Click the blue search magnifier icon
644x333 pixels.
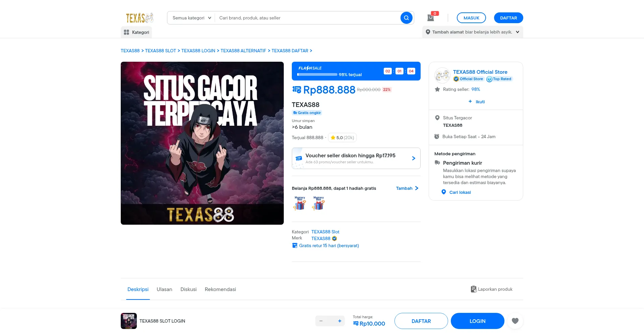click(x=406, y=18)
